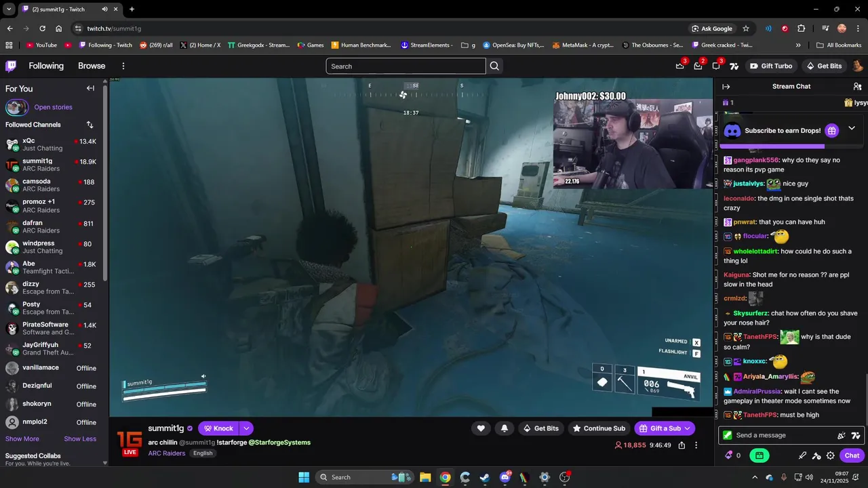Screen dimensions: 868x488
Task: Open the whispers speech bubble icon
Action: [x=716, y=66]
